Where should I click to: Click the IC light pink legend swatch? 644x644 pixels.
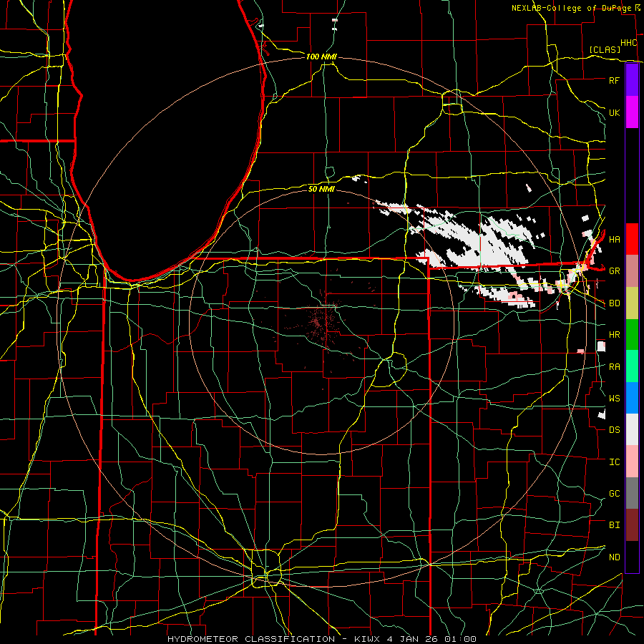point(632,462)
